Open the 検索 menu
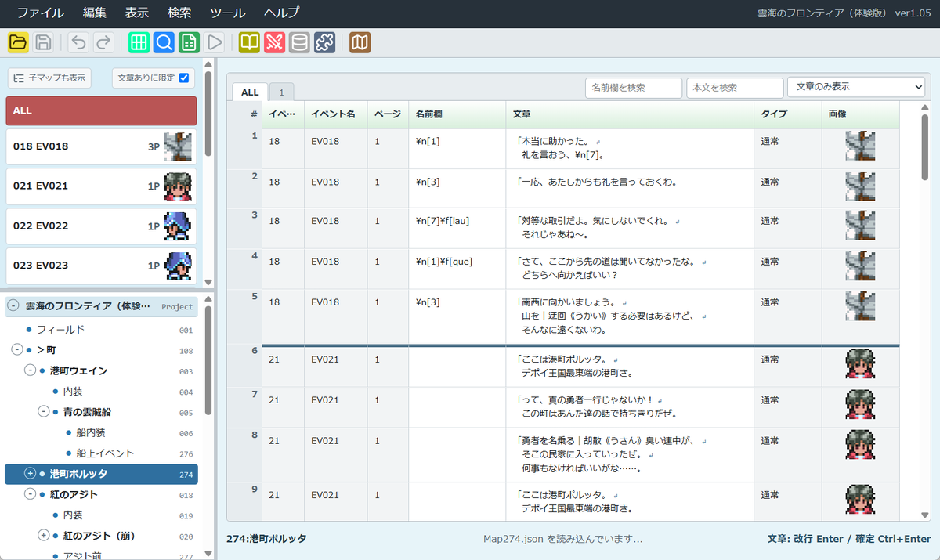The width and height of the screenshot is (940, 560). [x=179, y=13]
